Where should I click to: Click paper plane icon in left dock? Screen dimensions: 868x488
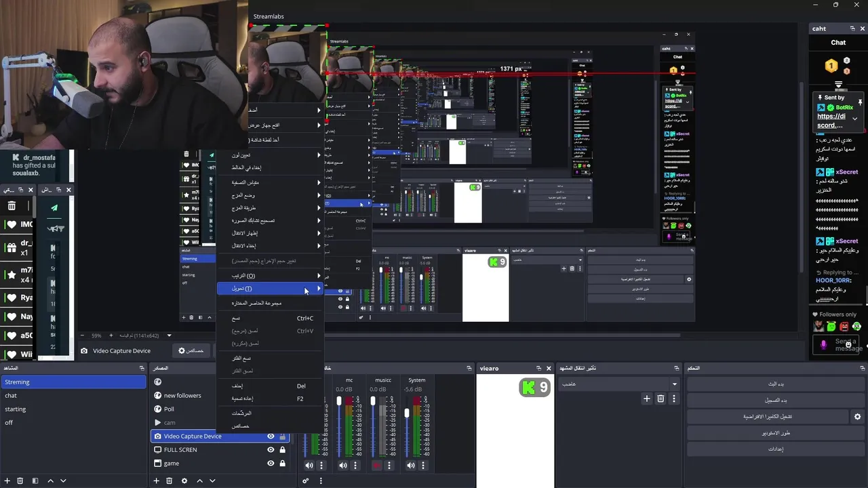54,207
